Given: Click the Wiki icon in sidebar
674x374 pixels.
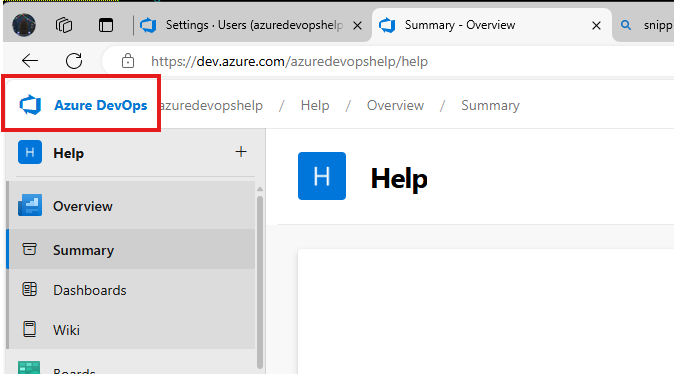Looking at the screenshot, I should (x=29, y=329).
